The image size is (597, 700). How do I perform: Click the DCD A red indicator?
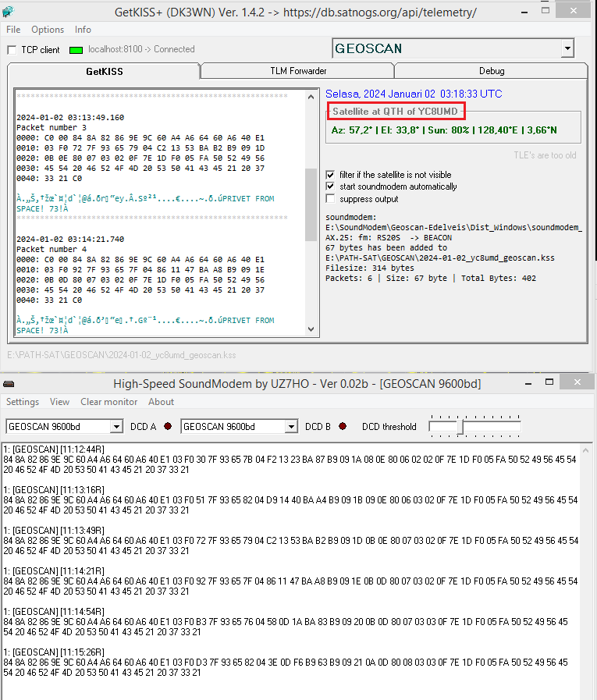click(x=168, y=426)
